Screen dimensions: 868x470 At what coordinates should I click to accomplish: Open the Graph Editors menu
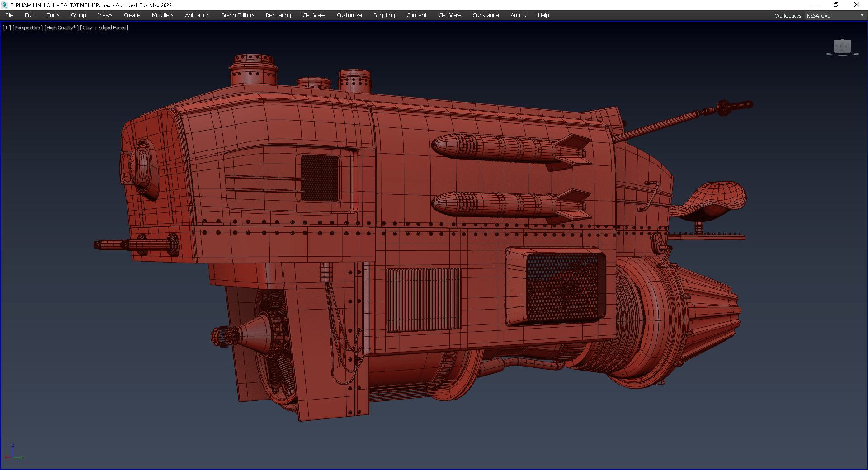237,15
